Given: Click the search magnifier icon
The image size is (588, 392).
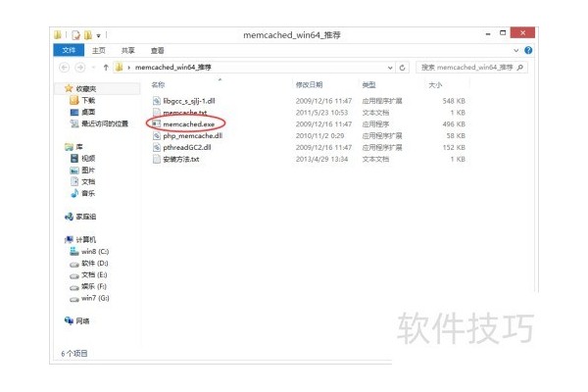Looking at the screenshot, I should click(520, 68).
